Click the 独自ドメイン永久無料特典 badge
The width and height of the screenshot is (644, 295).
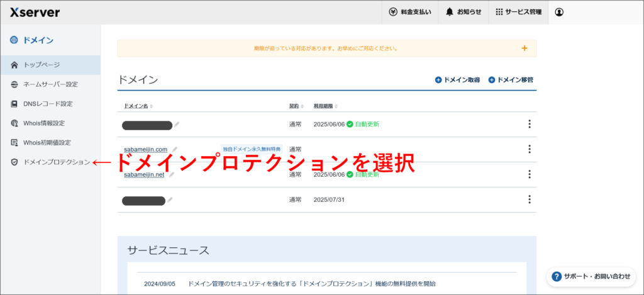[252, 149]
